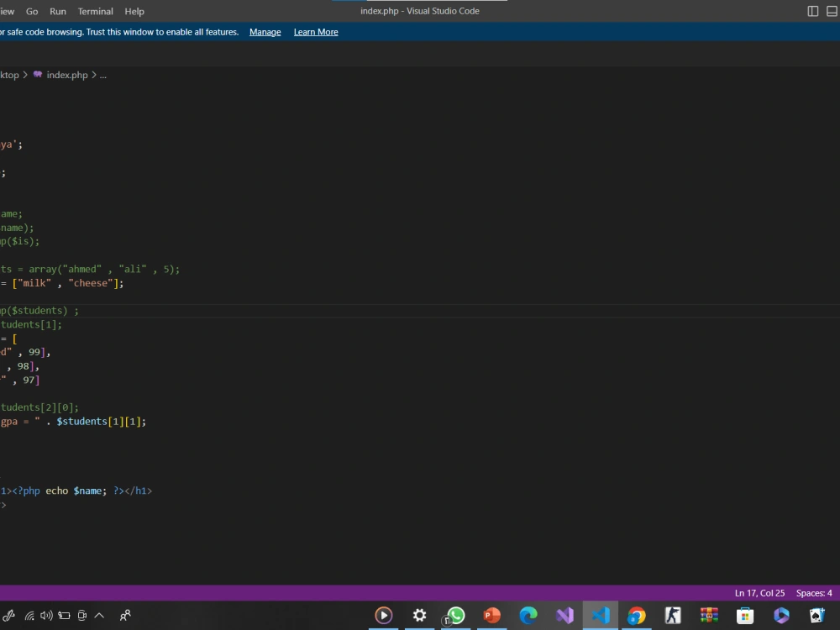This screenshot has height=630, width=840.
Task: Click the value 99 in students array
Action: point(34,353)
